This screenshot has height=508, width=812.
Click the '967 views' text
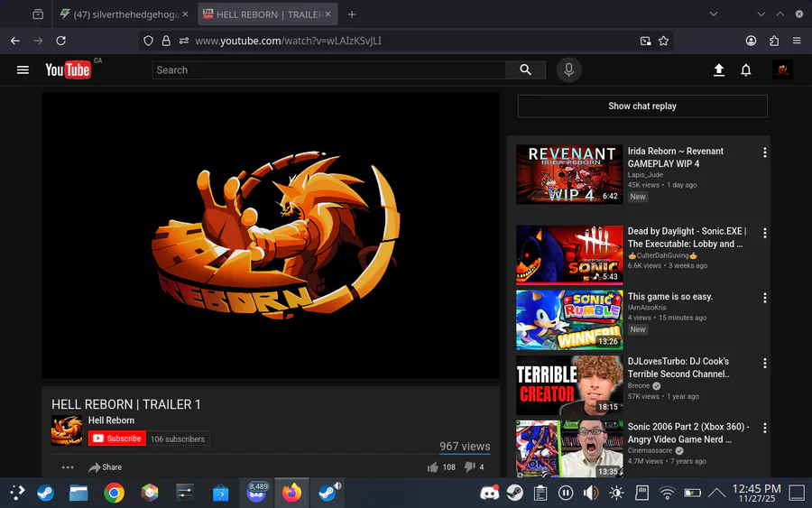pos(465,447)
